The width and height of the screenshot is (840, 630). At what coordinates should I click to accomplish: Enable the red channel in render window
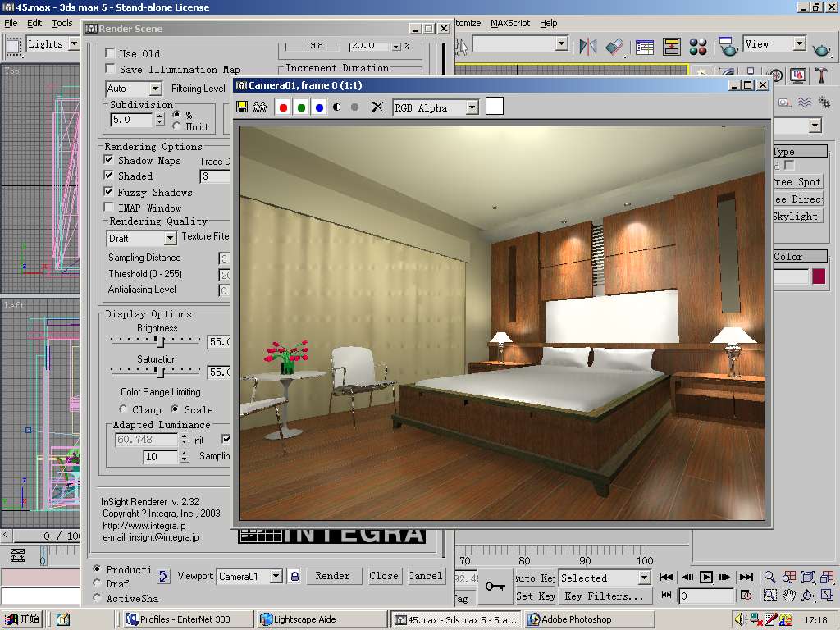point(284,107)
